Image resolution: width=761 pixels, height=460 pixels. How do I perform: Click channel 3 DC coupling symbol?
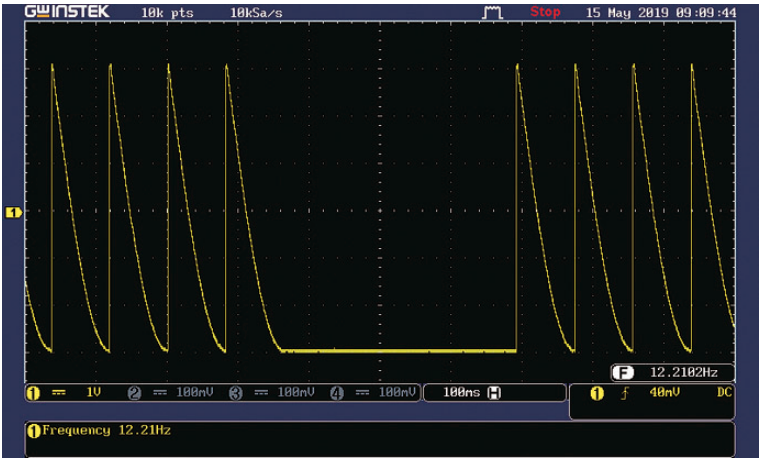point(262,393)
